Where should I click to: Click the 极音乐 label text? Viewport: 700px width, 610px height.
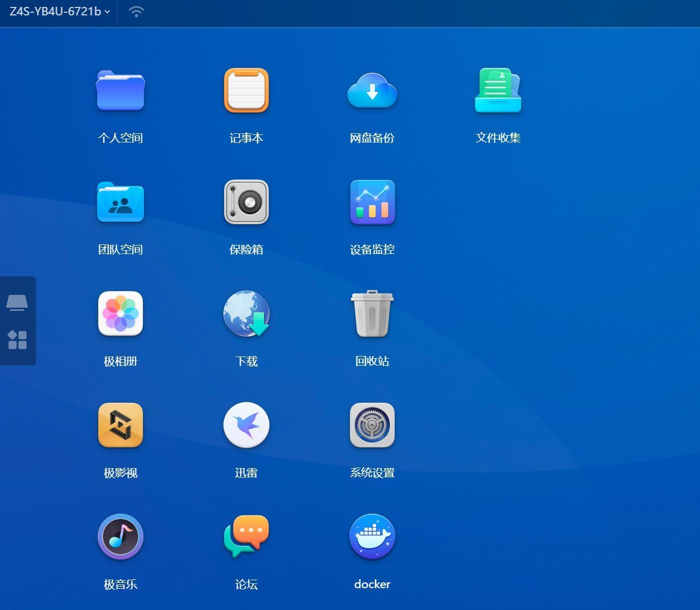(121, 584)
